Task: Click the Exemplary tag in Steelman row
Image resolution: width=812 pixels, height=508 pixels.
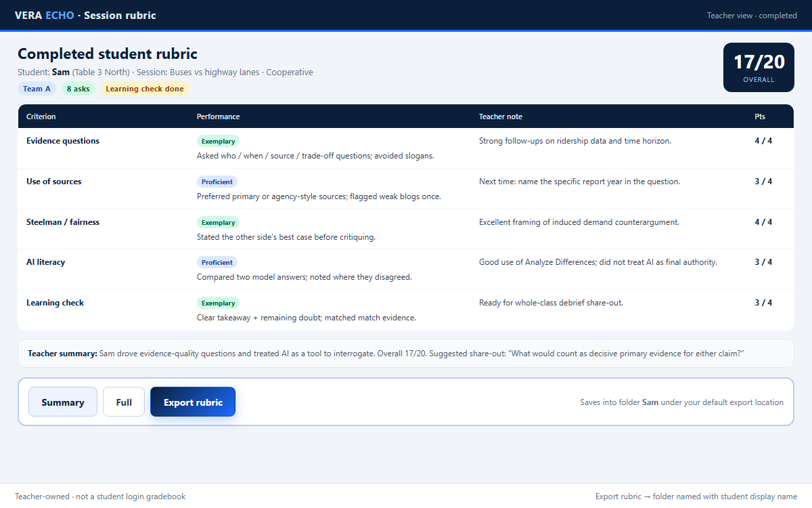Action: pos(218,222)
